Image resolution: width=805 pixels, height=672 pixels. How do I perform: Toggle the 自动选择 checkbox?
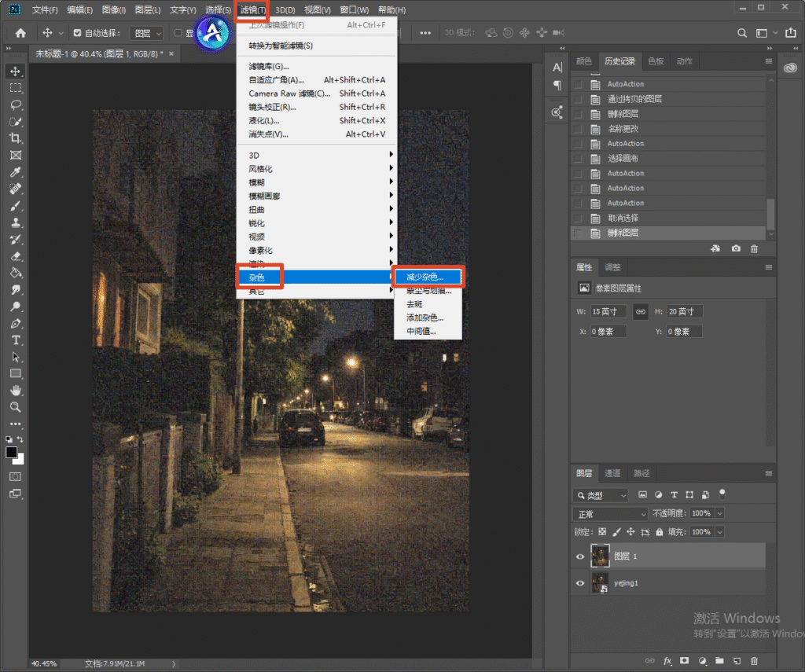(x=78, y=33)
